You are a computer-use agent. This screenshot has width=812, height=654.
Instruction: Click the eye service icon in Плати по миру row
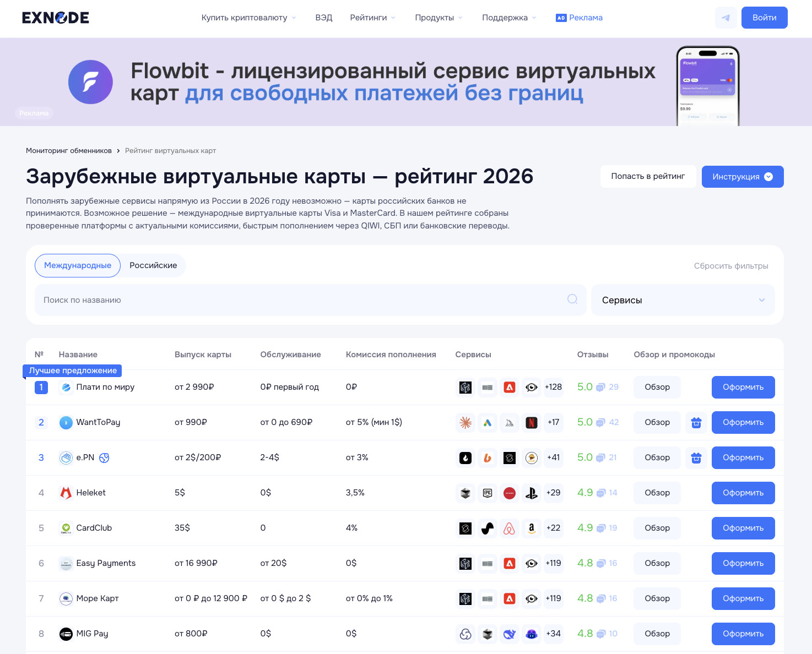[532, 387]
